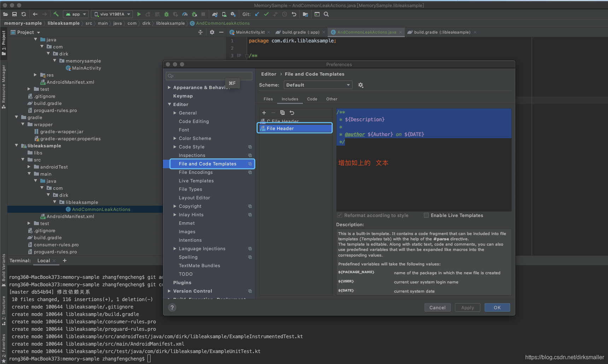Image resolution: width=608 pixels, height=364 pixels.
Task: Toggle Reformat according to style checkbox
Action: click(340, 215)
